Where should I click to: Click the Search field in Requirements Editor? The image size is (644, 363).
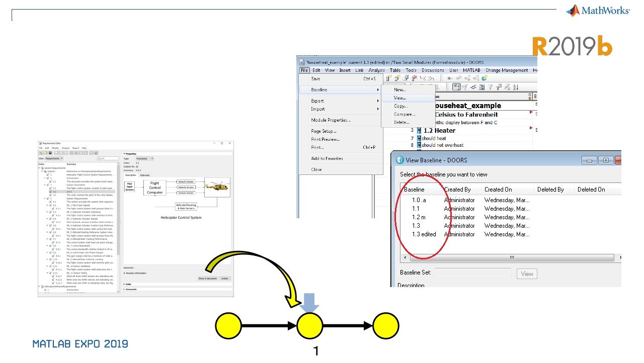[x=108, y=158]
